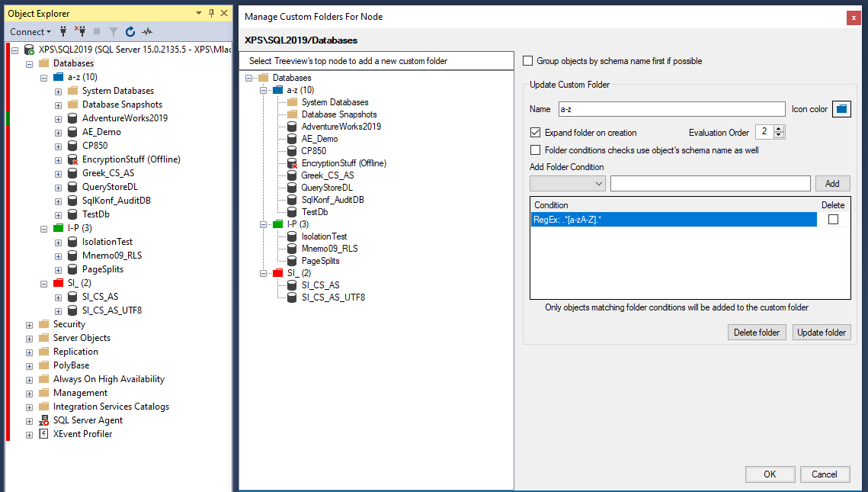Click the System Databases folder icon in the dialog tree
The image size is (868, 492).
pos(293,102)
